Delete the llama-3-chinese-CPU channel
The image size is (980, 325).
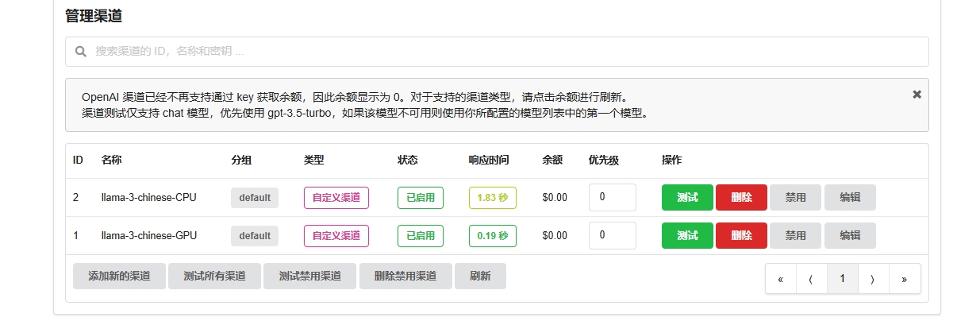tap(741, 198)
